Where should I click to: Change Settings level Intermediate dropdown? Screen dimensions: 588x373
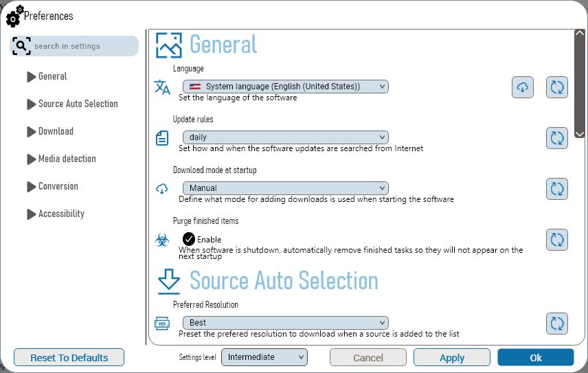click(264, 357)
